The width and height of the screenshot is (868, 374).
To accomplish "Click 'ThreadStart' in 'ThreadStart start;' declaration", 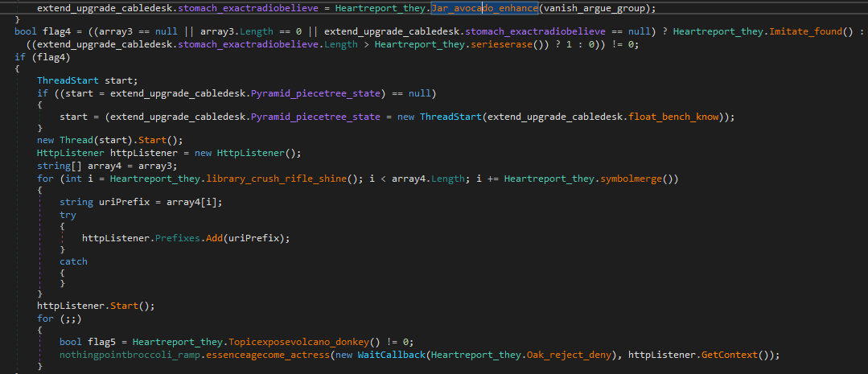I will click(x=68, y=80).
